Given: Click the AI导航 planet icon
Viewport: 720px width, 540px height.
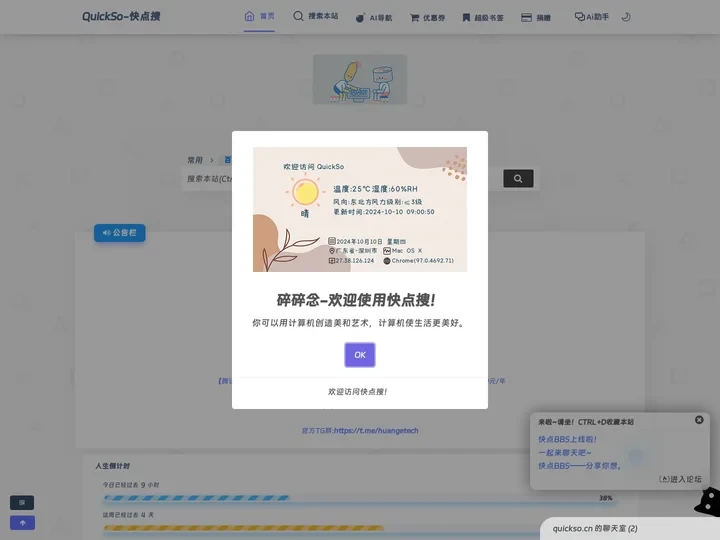Looking at the screenshot, I should (360, 18).
